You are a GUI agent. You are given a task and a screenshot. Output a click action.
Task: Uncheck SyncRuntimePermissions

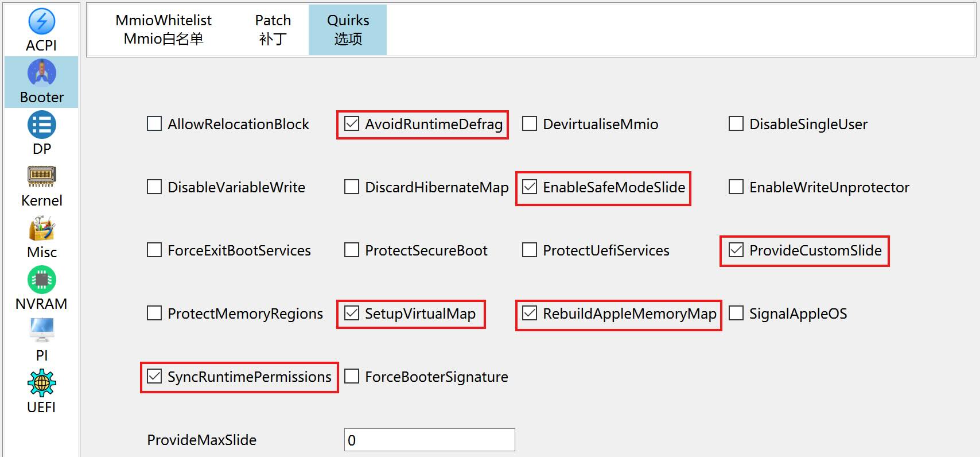154,377
